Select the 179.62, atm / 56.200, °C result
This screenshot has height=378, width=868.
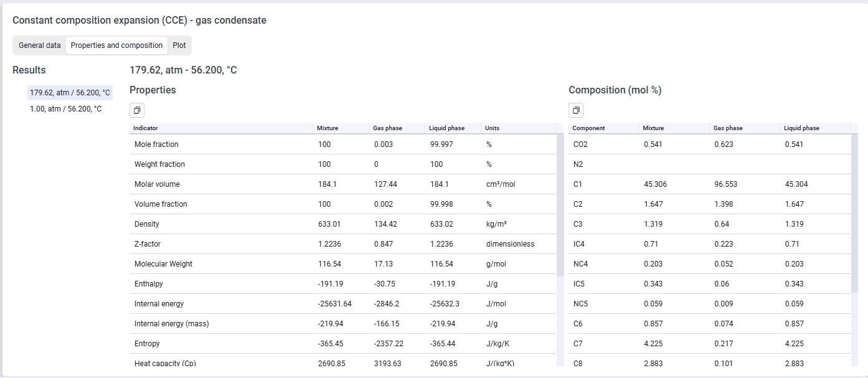tap(70, 93)
